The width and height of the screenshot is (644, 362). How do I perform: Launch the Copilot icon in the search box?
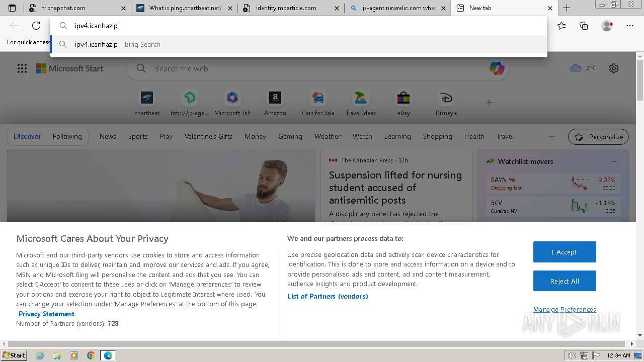click(x=497, y=68)
